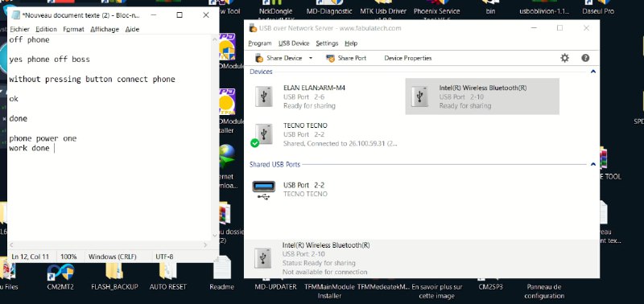Click the line 'without pressing button connect phone'
The image size is (644, 304).
[x=92, y=79]
